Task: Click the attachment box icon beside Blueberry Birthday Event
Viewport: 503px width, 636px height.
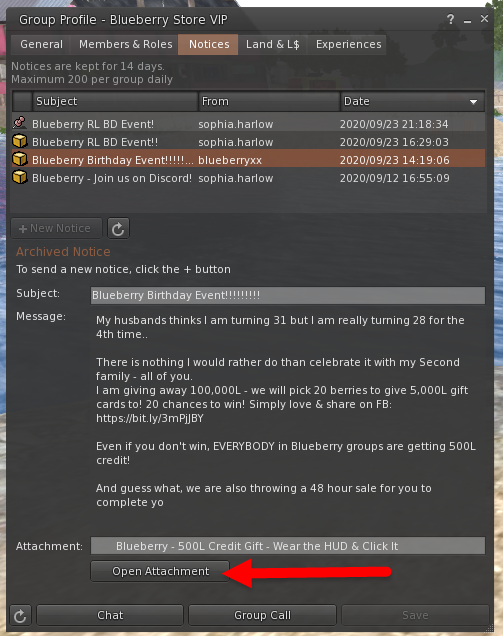Action: (19, 159)
